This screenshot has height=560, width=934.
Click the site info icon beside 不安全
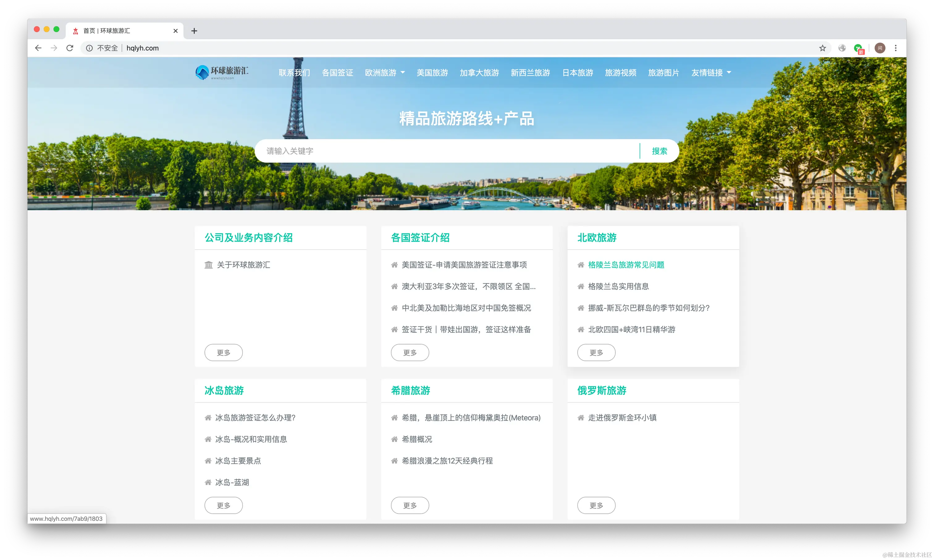click(89, 48)
